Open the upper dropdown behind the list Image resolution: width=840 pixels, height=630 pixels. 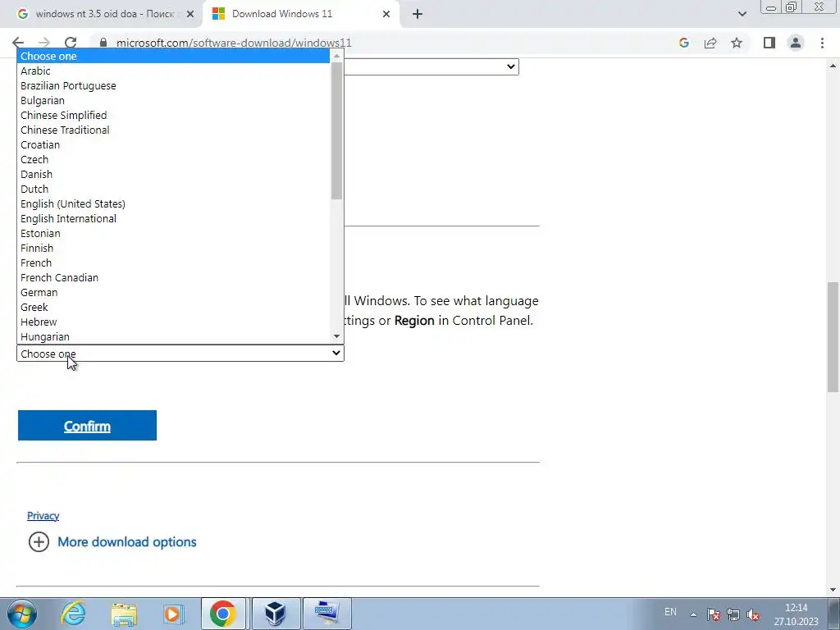point(431,66)
